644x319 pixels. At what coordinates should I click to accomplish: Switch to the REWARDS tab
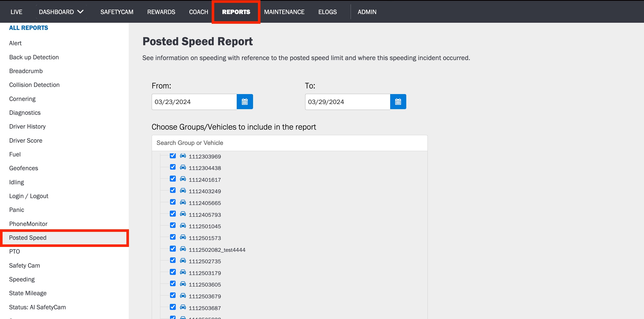[x=161, y=12]
